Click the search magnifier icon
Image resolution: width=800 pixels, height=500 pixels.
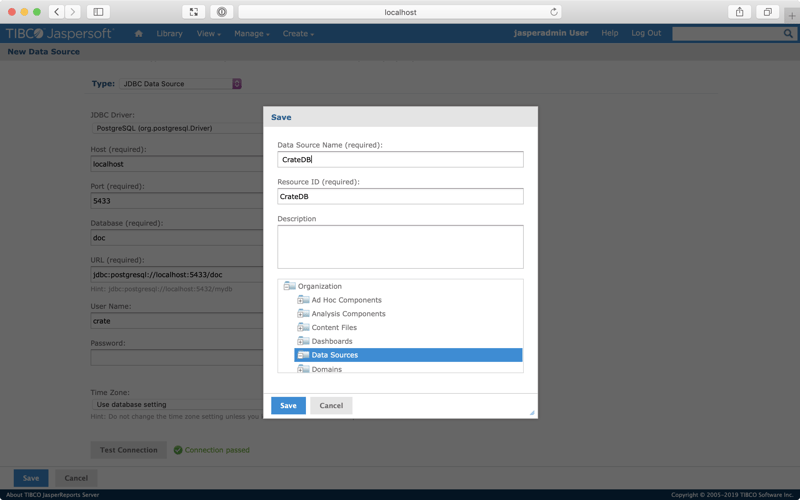788,34
